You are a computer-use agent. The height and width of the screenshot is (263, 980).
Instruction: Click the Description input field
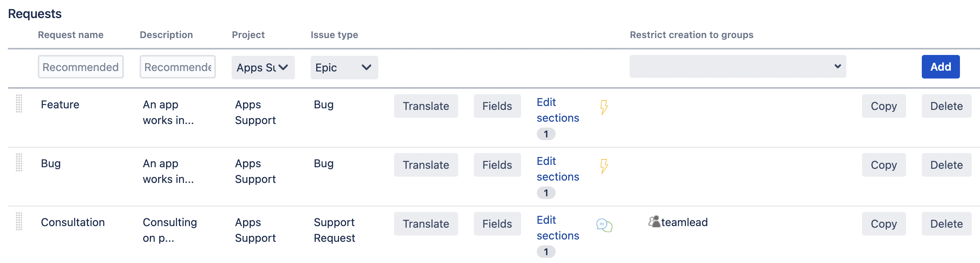click(177, 67)
